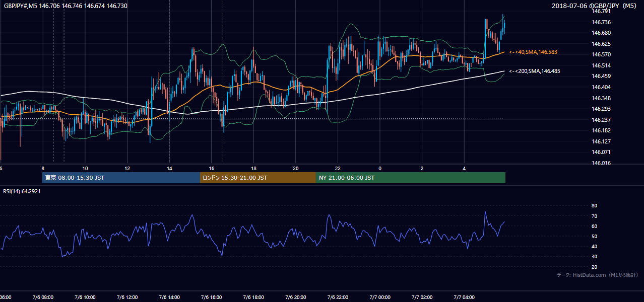This screenshot has height=302, width=644.
Task: Click the 146.680 price axis label
Action: tap(601, 33)
